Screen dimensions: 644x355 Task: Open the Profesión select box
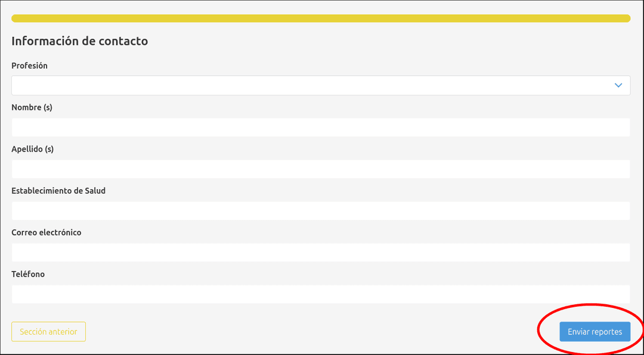click(x=321, y=85)
